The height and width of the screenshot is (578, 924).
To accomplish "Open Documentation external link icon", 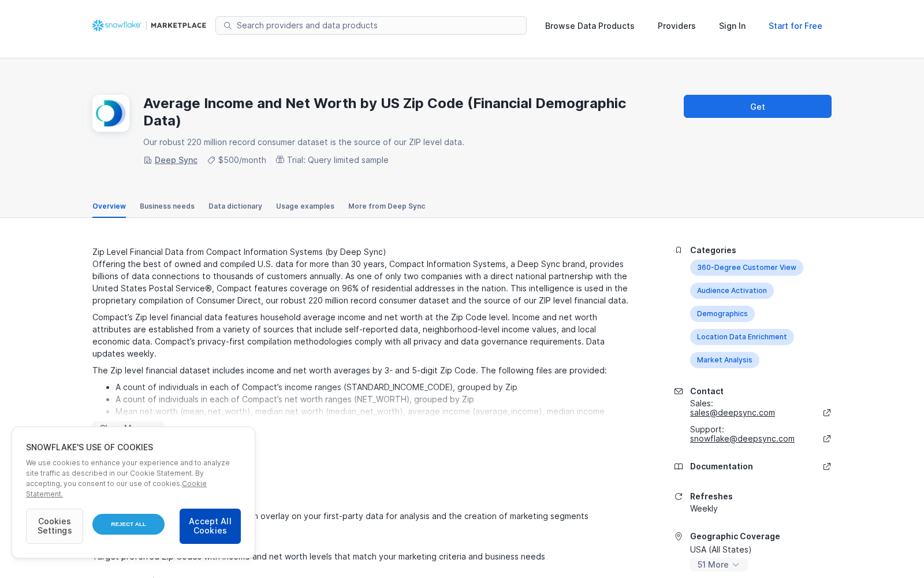I will [827, 466].
